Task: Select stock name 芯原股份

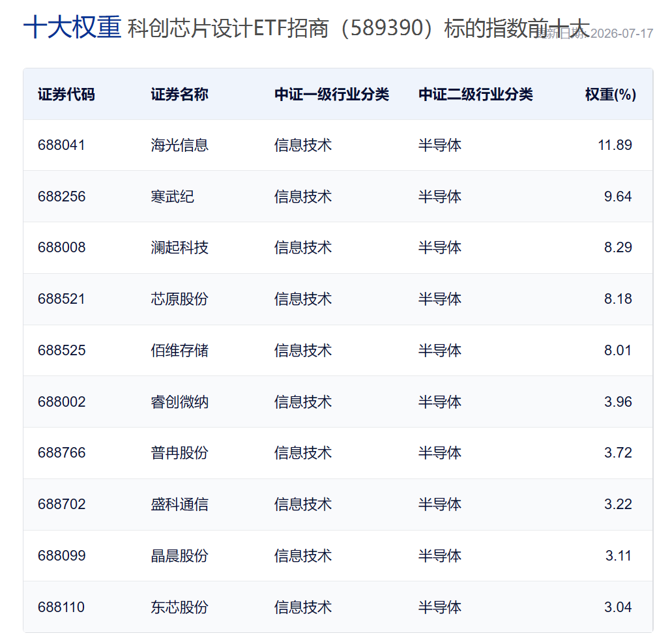Action: click(179, 299)
